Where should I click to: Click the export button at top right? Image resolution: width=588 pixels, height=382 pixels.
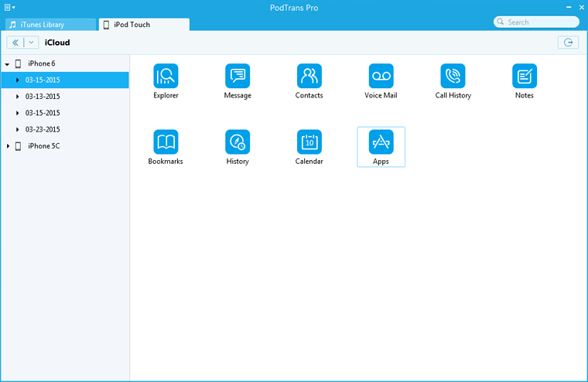coord(568,43)
